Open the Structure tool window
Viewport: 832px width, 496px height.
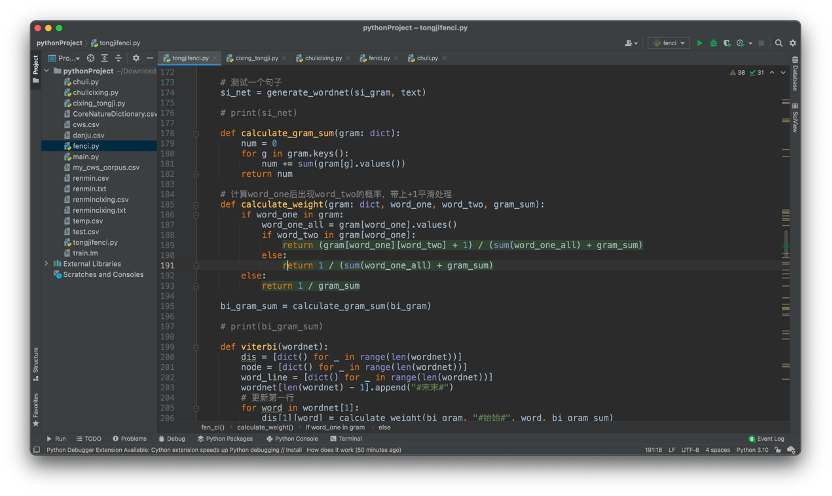pyautogui.click(x=36, y=364)
